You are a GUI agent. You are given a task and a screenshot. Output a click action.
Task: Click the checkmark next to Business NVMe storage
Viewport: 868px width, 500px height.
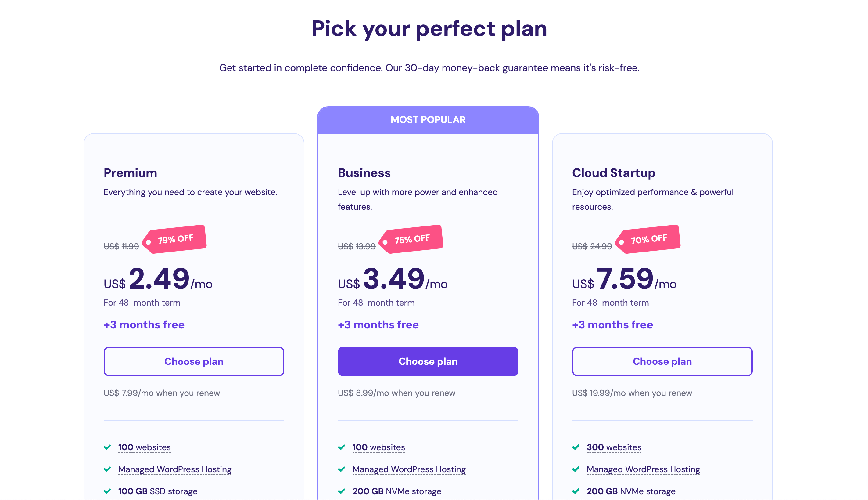tap(341, 491)
